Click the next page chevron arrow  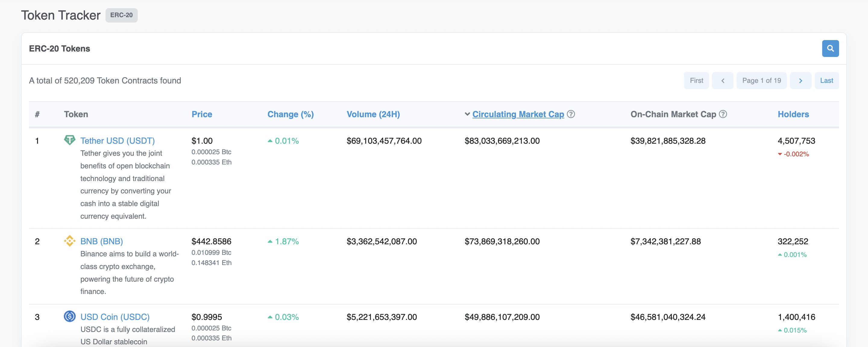(800, 80)
